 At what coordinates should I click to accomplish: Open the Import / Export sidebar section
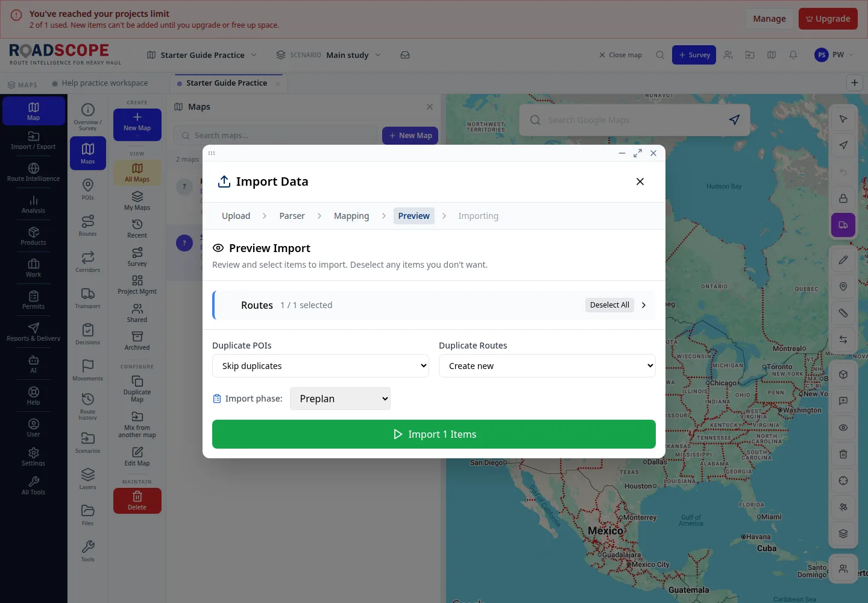point(33,140)
